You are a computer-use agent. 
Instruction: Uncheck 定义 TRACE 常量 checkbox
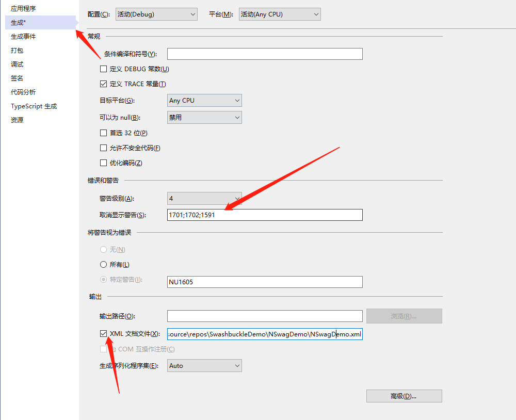pos(103,84)
